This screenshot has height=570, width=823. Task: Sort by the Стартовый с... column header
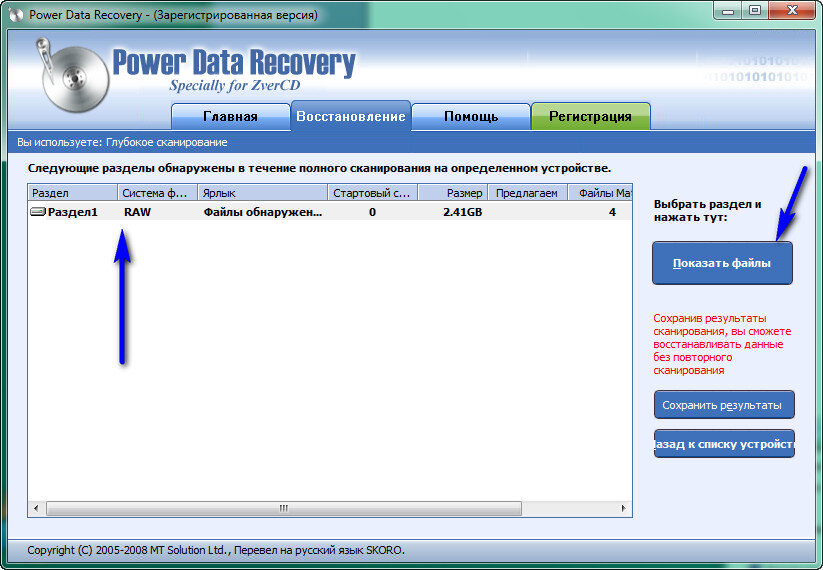click(373, 193)
